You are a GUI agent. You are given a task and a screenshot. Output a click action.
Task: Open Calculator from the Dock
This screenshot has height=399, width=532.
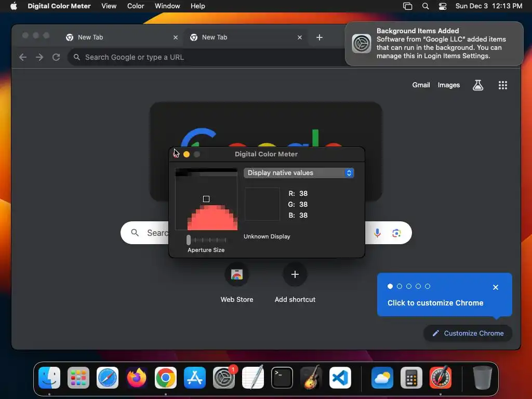(411, 378)
